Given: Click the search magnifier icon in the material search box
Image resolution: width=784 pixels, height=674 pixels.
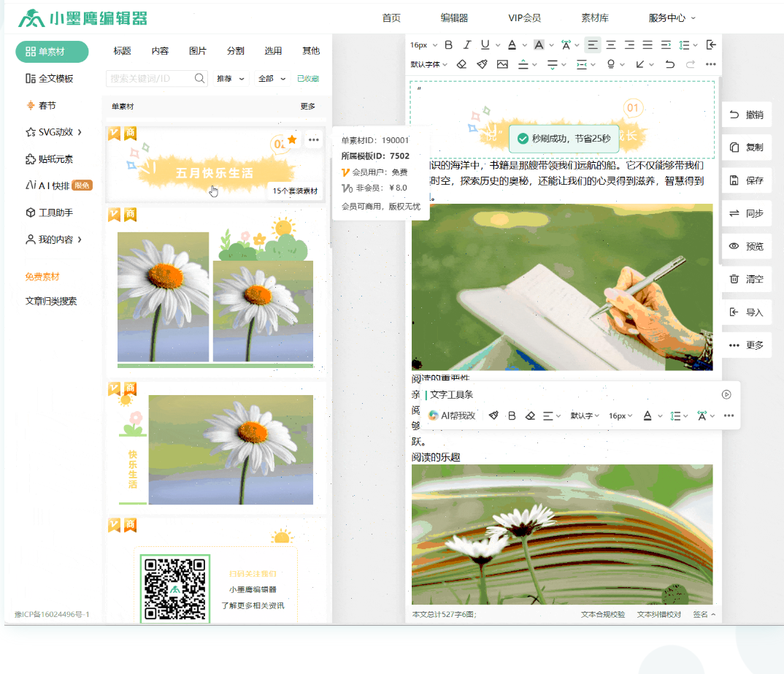Looking at the screenshot, I should point(199,79).
